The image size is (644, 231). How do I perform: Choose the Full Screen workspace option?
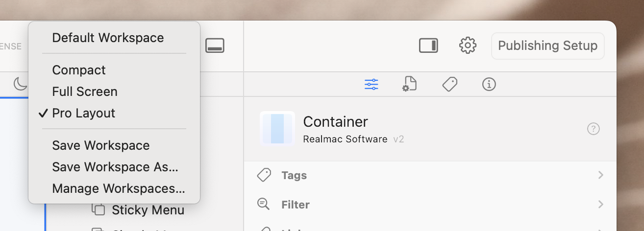85,92
